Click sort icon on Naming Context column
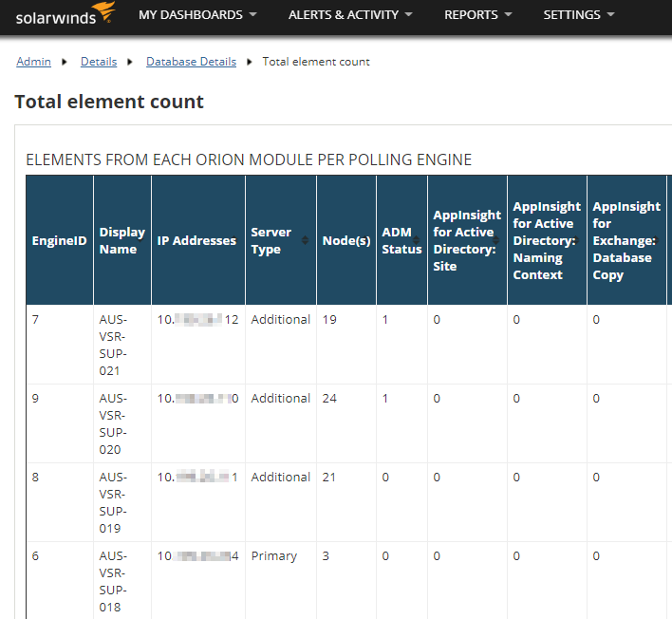Image resolution: width=672 pixels, height=619 pixels. pos(575,241)
